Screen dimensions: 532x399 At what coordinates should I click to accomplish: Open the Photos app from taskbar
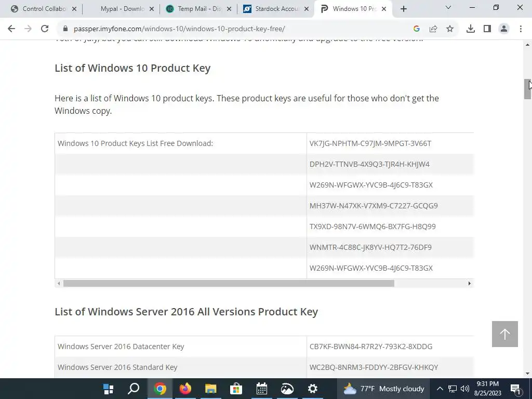click(287, 389)
